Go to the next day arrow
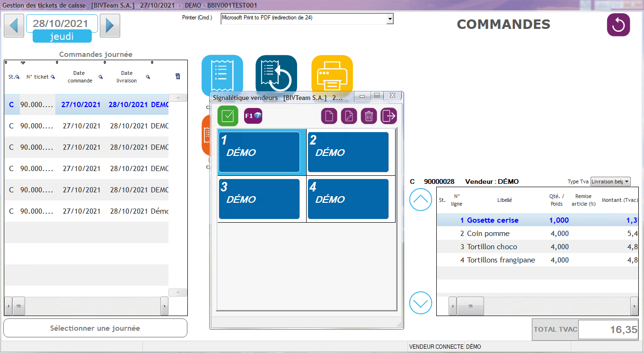Image resolution: width=644 pixels, height=353 pixels. pos(110,26)
